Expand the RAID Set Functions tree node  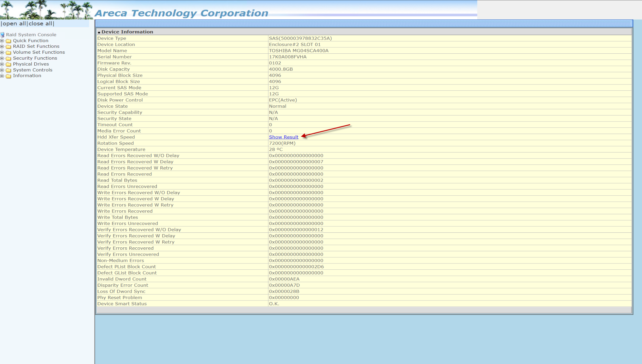pyautogui.click(x=2, y=47)
